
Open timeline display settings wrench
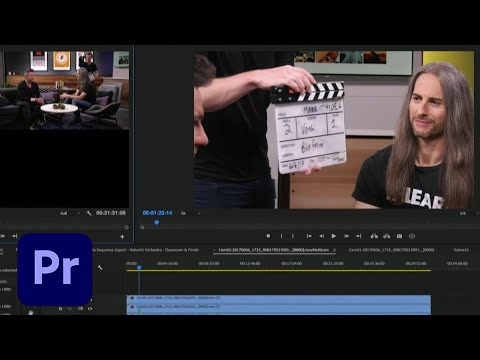click(x=100, y=267)
